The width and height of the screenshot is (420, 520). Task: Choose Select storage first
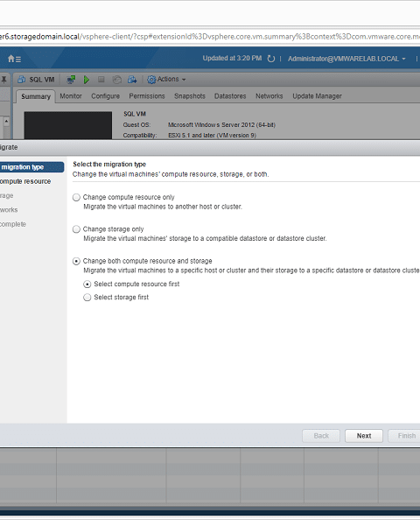(x=87, y=298)
